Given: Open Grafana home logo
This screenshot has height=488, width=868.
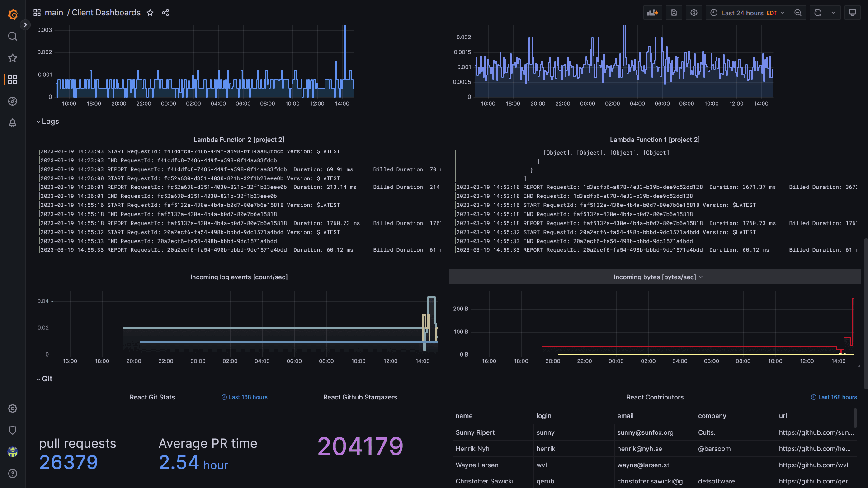Looking at the screenshot, I should click(x=13, y=14).
